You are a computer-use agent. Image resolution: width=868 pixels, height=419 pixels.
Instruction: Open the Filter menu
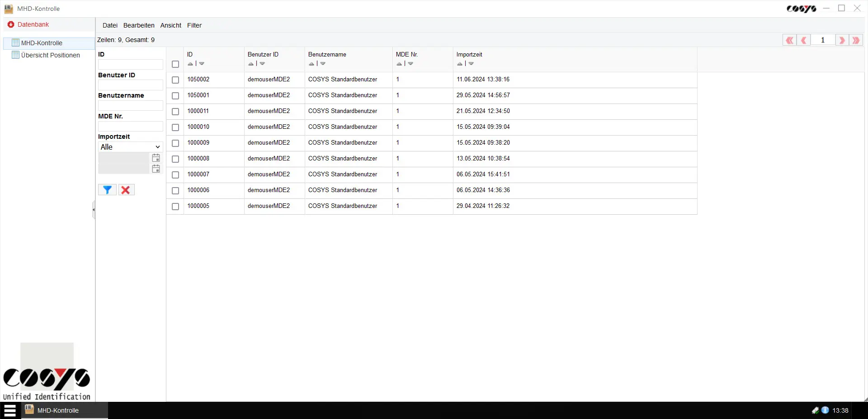click(194, 25)
